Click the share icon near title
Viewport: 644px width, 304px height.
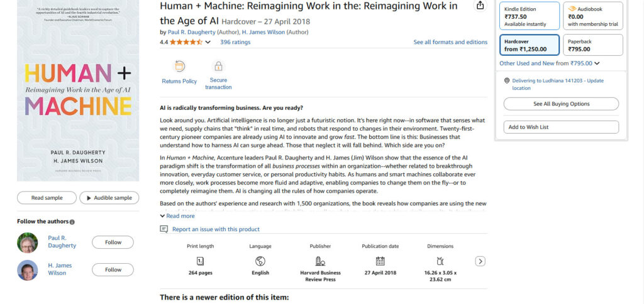(480, 5)
